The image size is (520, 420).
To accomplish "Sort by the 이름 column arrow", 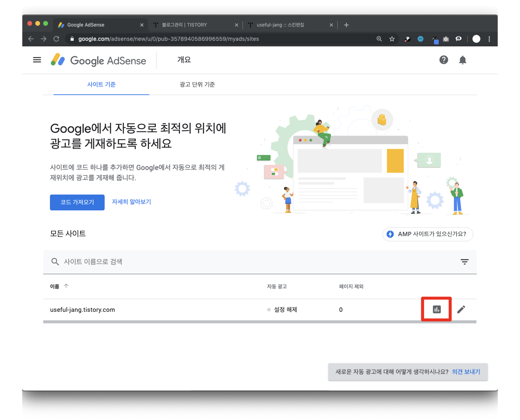I will pyautogui.click(x=66, y=286).
